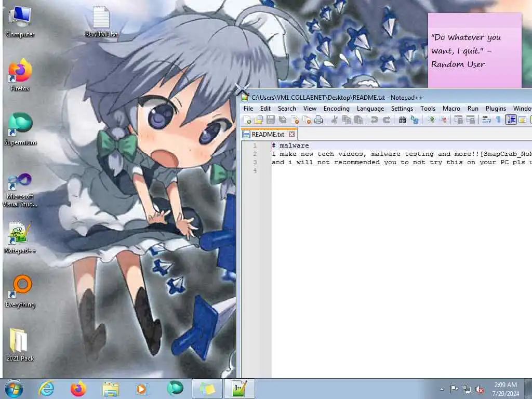Select the 2021 Pack folder on the desktop
This screenshot has height=399, width=532.
[x=20, y=345]
